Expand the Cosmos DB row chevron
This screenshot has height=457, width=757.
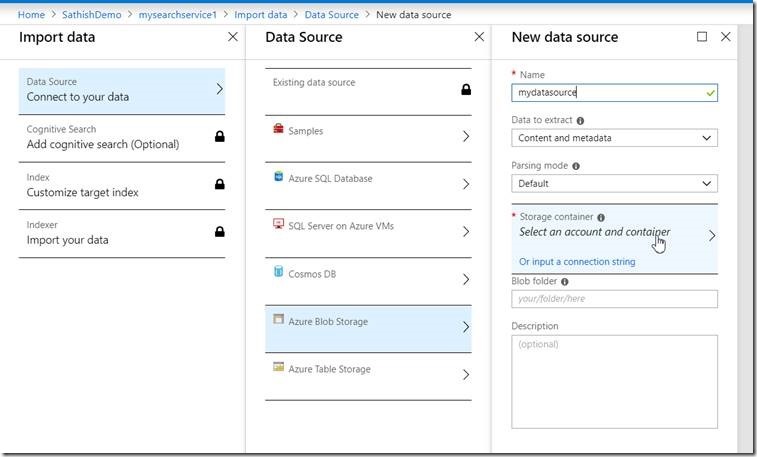(x=466, y=279)
